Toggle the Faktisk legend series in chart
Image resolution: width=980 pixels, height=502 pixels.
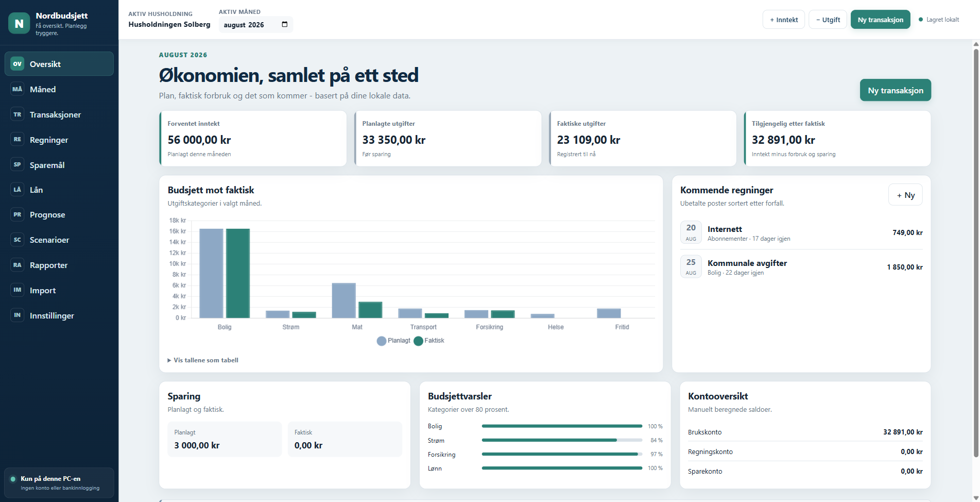click(x=429, y=341)
